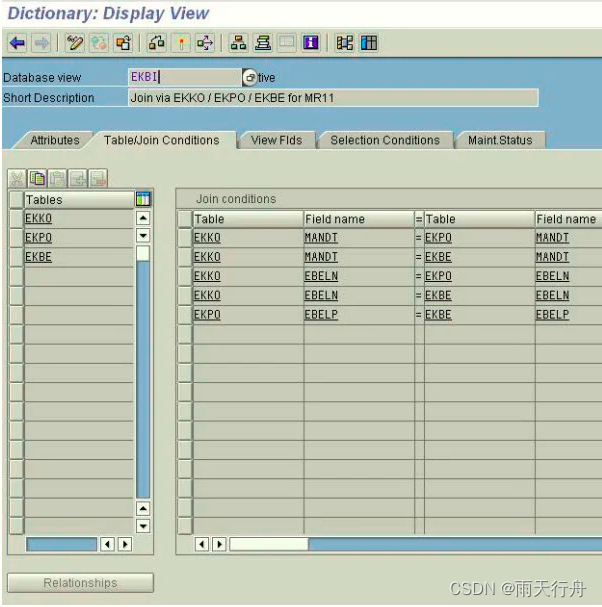The height and width of the screenshot is (607, 602).
Task: Open the navigation stack toolbar icon
Action: click(x=262, y=43)
